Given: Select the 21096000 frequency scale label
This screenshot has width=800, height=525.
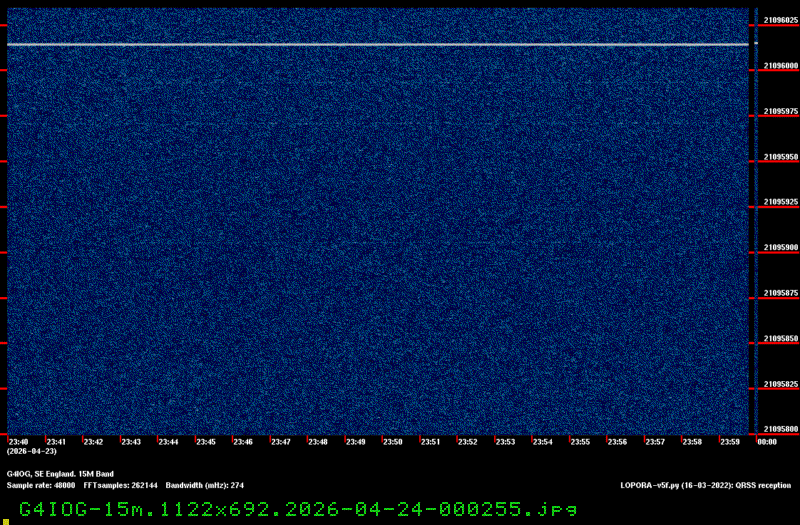Looking at the screenshot, I should point(780,66).
